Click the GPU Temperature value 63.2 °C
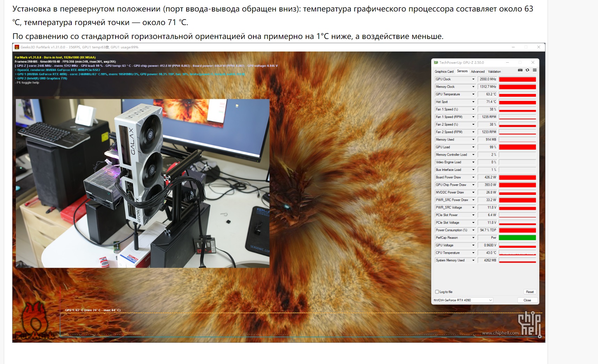 pyautogui.click(x=487, y=94)
